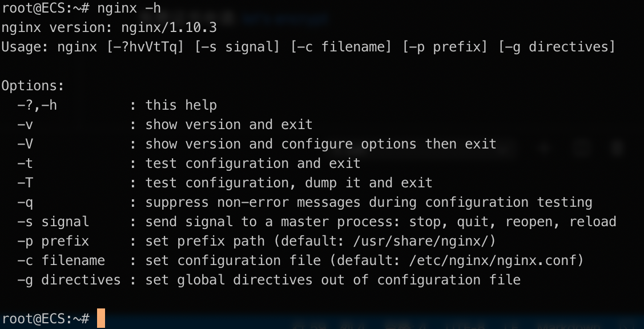644x329 pixels.
Task: Click the '-T' dump configuration flag
Action: [25, 183]
